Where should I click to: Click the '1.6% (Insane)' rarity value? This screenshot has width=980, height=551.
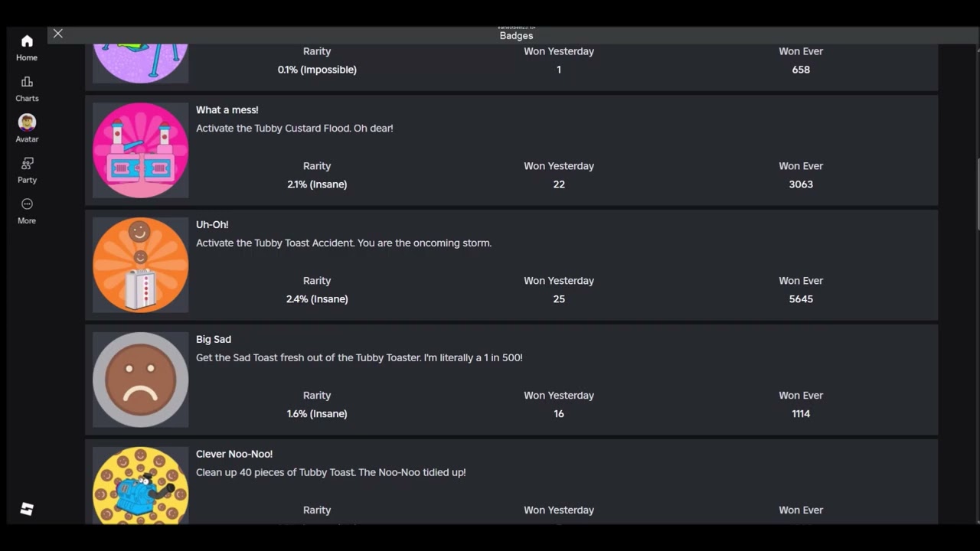pos(317,414)
